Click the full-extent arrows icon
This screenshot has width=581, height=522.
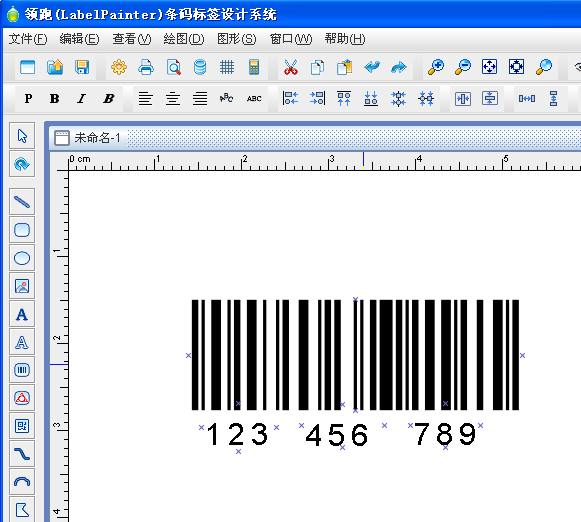tap(517, 67)
